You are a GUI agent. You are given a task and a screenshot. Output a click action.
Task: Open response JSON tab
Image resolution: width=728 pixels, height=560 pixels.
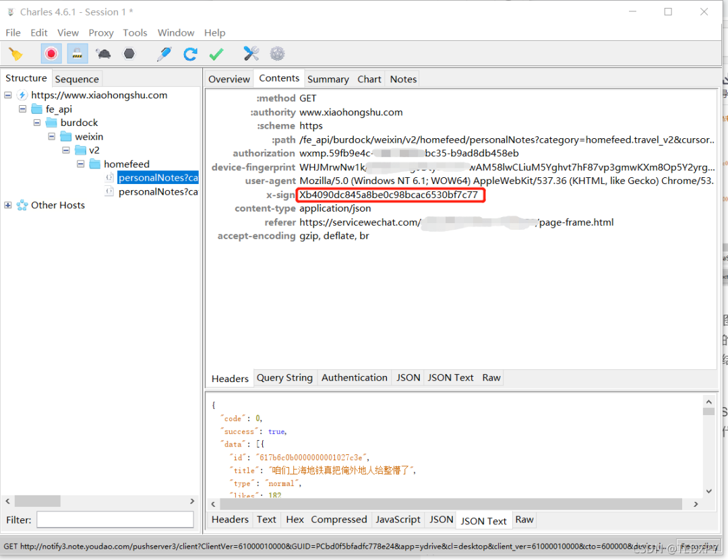(441, 519)
